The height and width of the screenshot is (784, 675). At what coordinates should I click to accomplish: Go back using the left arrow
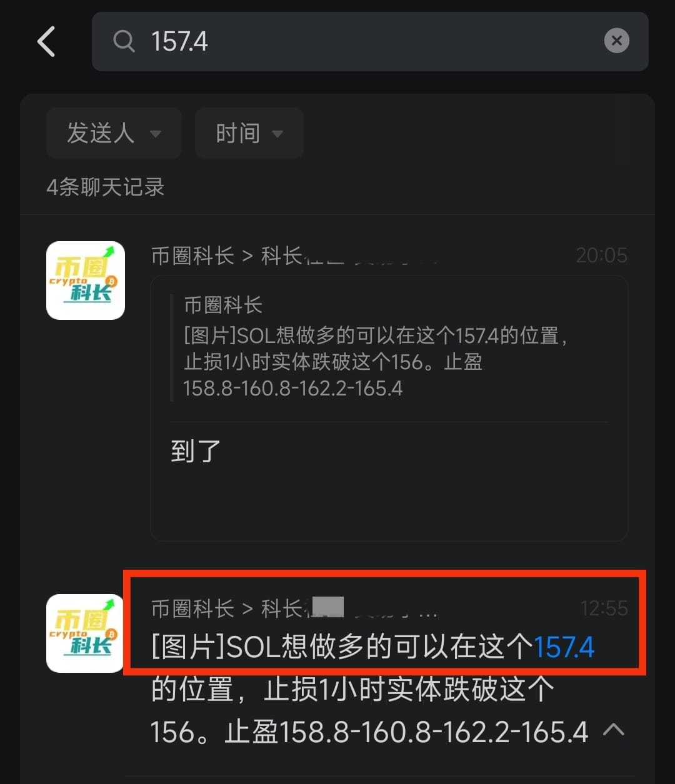[46, 41]
